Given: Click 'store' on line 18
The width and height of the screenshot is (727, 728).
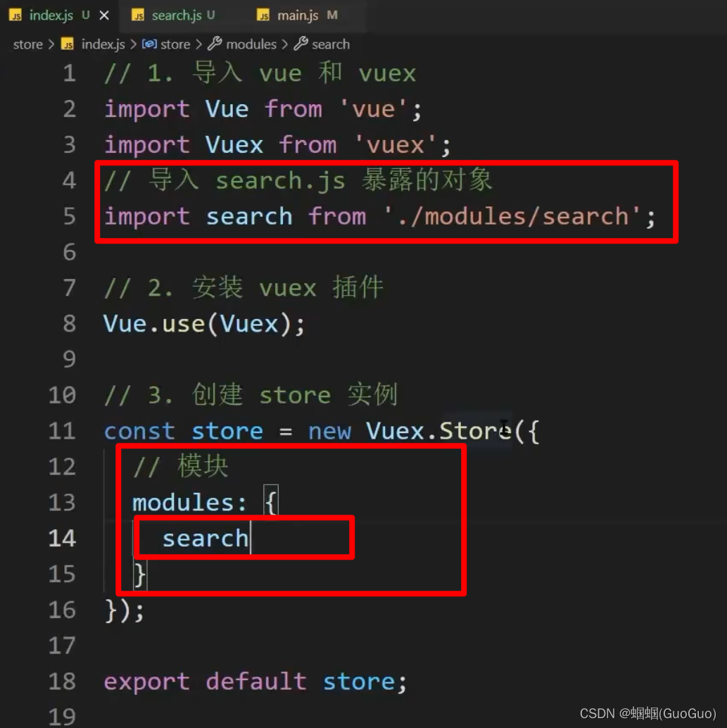Looking at the screenshot, I should tap(359, 682).
